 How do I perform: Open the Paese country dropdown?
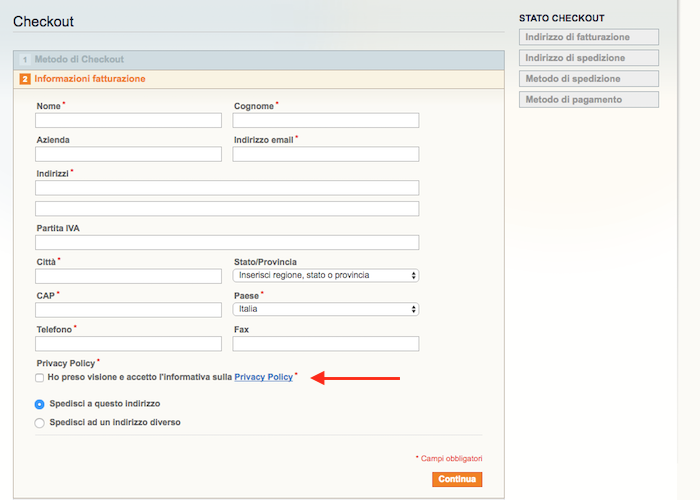point(326,309)
